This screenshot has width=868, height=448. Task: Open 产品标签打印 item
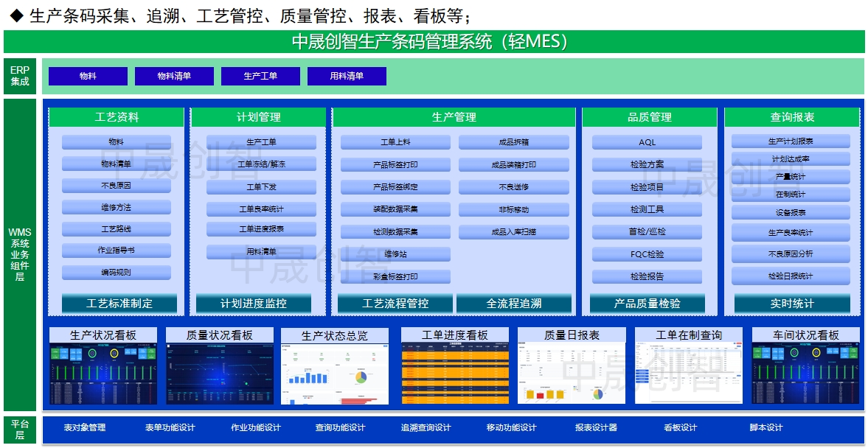[x=395, y=165]
